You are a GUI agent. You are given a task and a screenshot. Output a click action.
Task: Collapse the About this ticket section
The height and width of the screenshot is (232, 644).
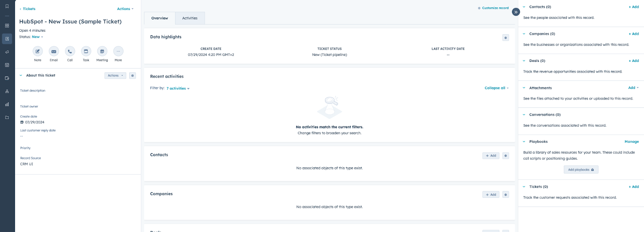point(21,76)
